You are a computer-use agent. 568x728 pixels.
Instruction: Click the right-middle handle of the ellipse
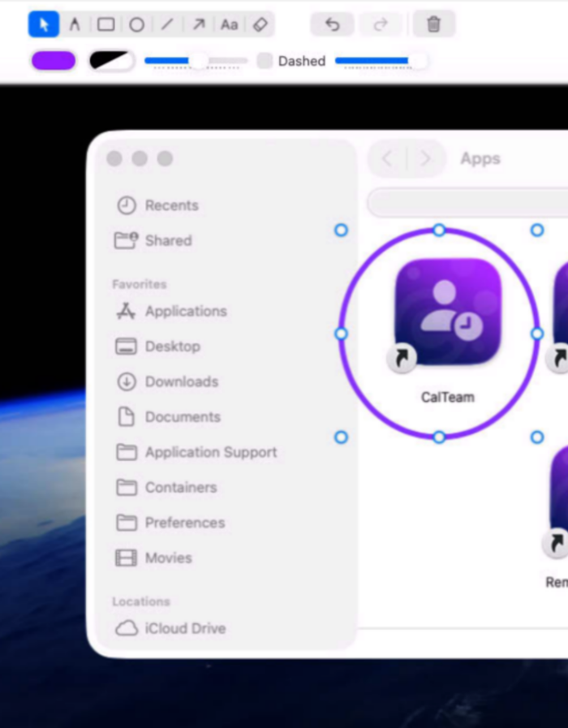537,334
